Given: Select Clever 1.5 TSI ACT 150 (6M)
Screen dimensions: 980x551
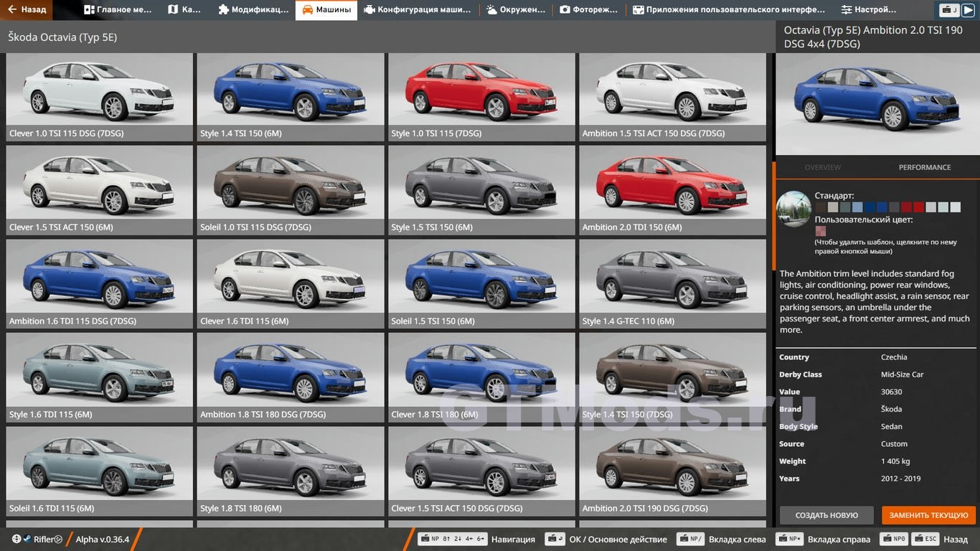Looking at the screenshot, I should click(100, 191).
